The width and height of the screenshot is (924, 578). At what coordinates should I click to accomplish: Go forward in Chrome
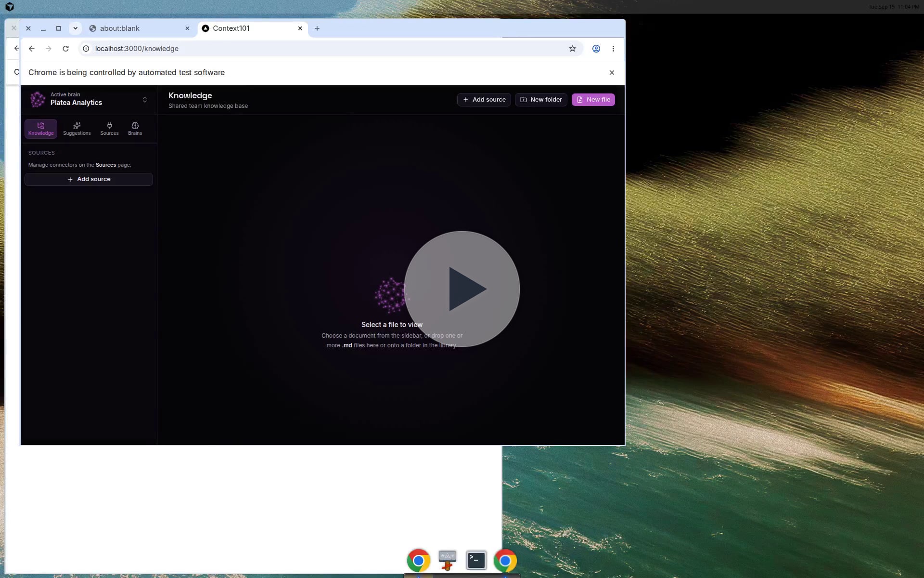click(48, 49)
